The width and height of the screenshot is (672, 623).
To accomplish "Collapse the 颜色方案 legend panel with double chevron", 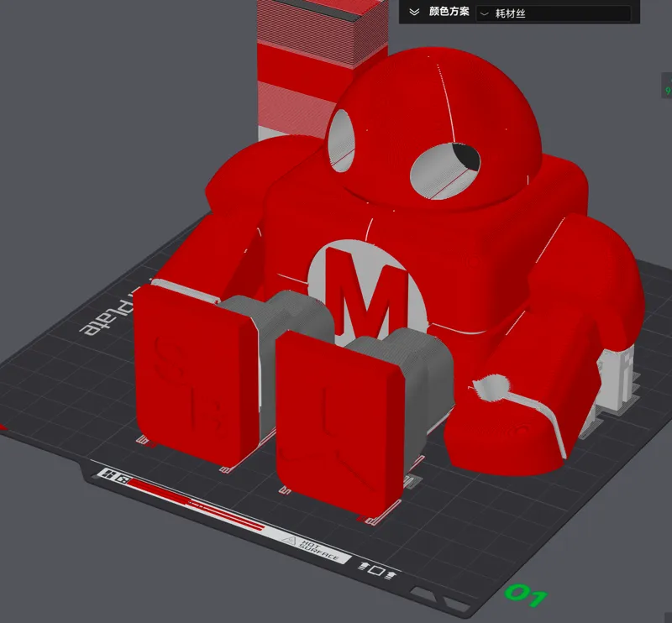I will (414, 12).
